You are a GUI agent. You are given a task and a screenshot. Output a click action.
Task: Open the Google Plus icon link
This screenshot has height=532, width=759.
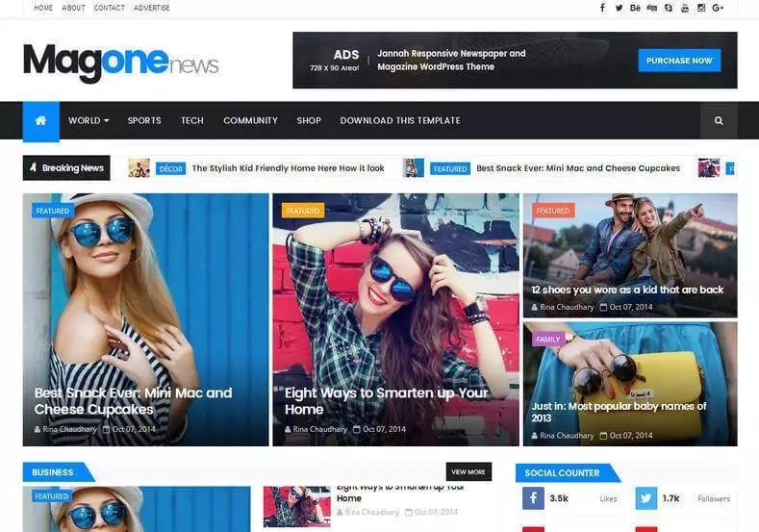pos(718,8)
